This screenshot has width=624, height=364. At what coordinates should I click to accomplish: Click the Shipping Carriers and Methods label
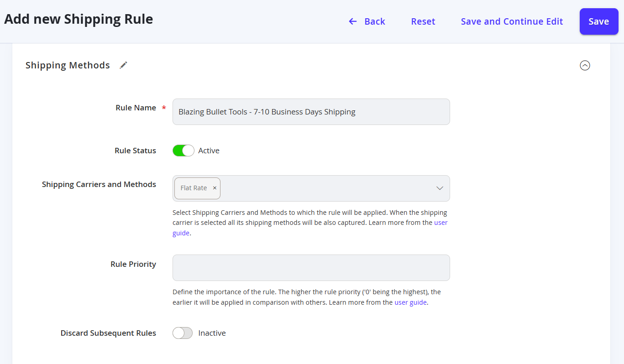point(99,184)
